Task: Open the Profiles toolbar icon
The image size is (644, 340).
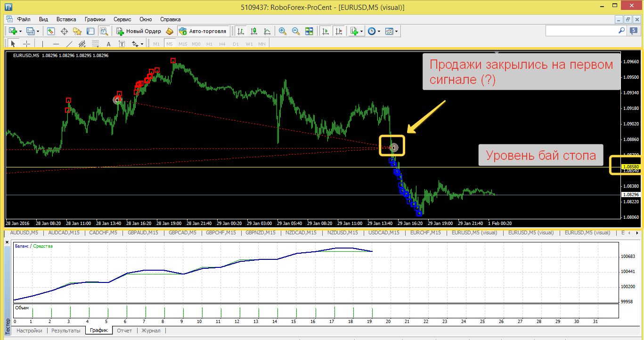Action: (30, 31)
